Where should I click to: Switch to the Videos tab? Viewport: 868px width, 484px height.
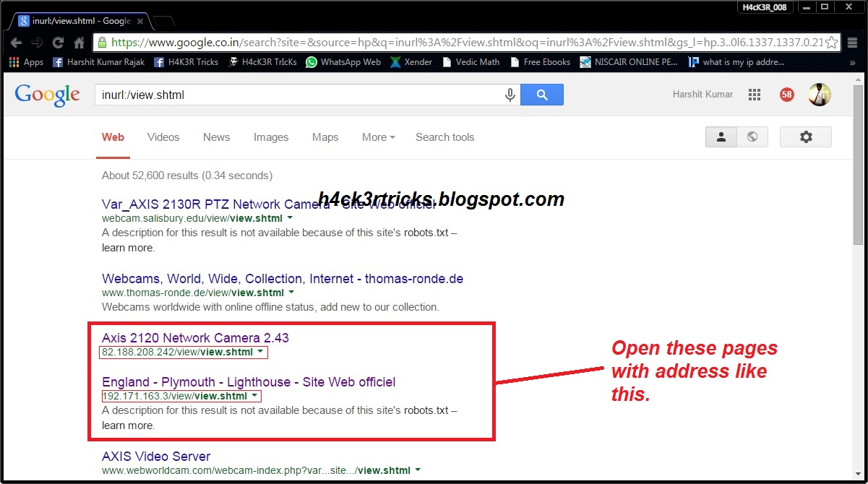click(x=163, y=137)
